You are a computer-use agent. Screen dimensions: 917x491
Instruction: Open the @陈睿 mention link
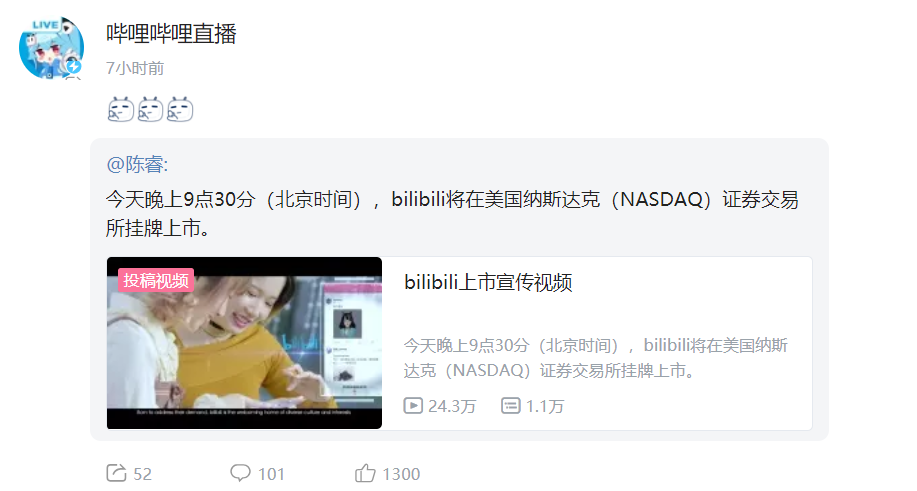click(x=137, y=164)
